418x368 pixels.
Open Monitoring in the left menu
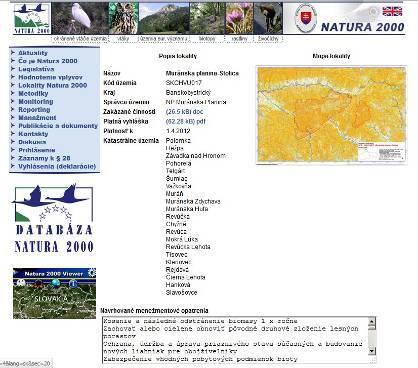coord(36,101)
